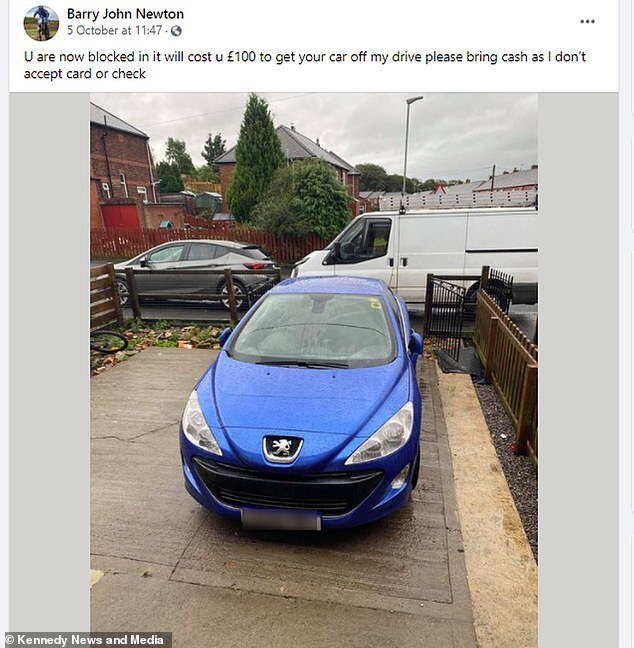Click the street lamp head in the photo
The image size is (634, 648).
(415, 99)
